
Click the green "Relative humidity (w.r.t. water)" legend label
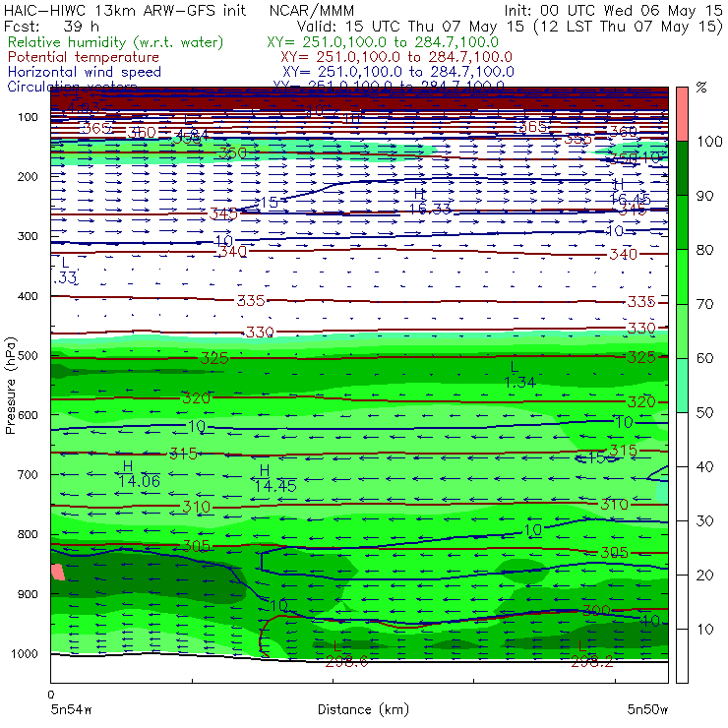click(116, 42)
